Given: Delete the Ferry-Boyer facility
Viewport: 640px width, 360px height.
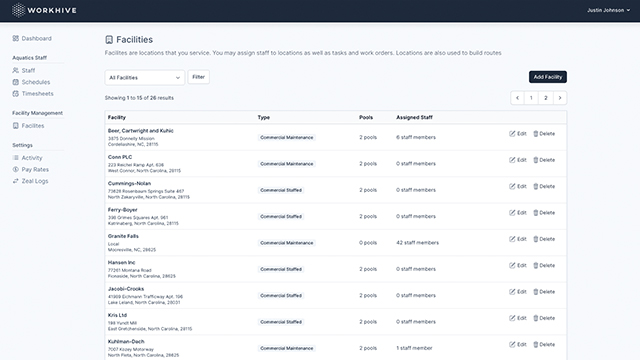Looking at the screenshot, I should [x=544, y=213].
